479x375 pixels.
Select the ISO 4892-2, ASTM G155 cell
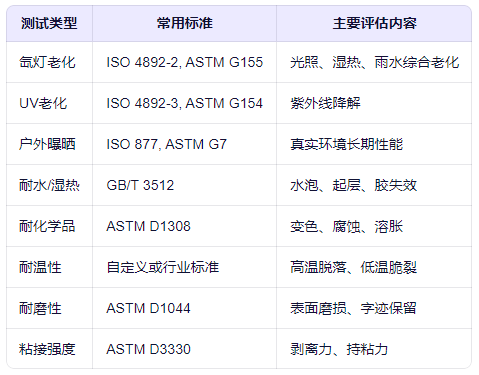pos(184,62)
